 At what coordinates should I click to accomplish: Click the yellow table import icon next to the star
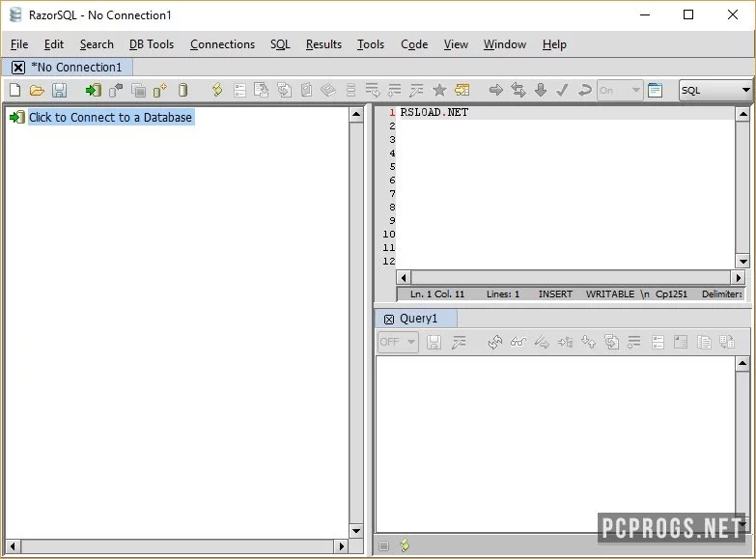tap(462, 90)
